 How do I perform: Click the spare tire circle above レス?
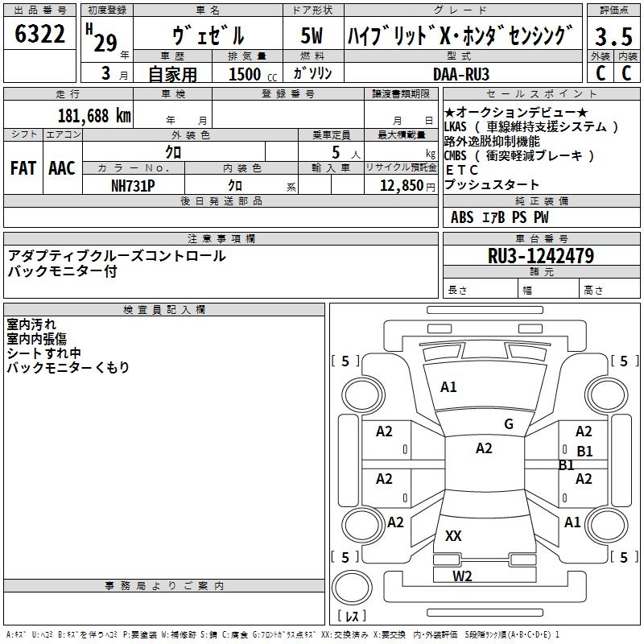coord(352,588)
